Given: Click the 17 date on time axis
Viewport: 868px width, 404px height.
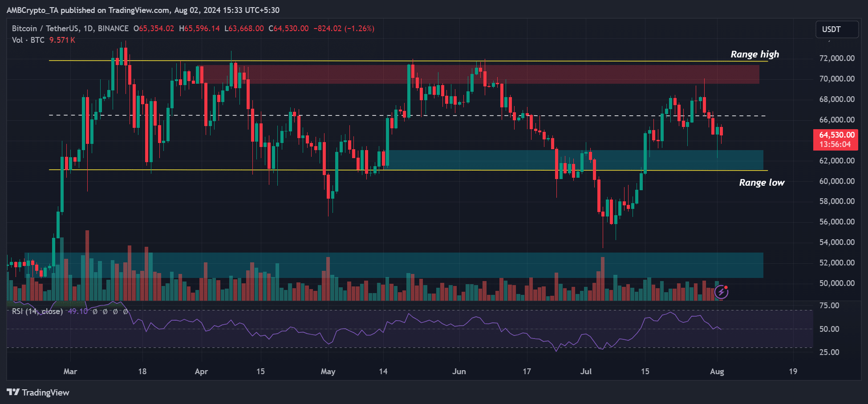Looking at the screenshot, I should (x=527, y=371).
